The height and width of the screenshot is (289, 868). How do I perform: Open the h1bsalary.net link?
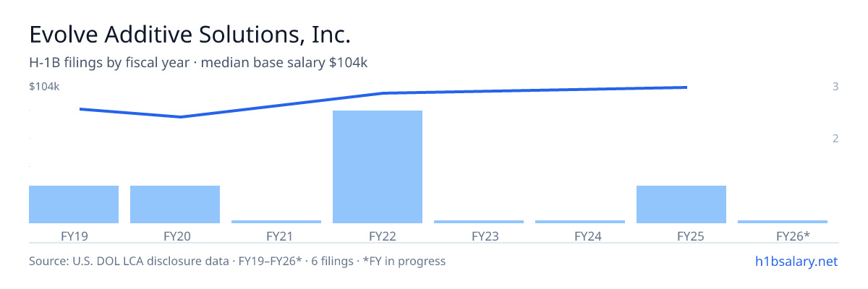(x=796, y=261)
